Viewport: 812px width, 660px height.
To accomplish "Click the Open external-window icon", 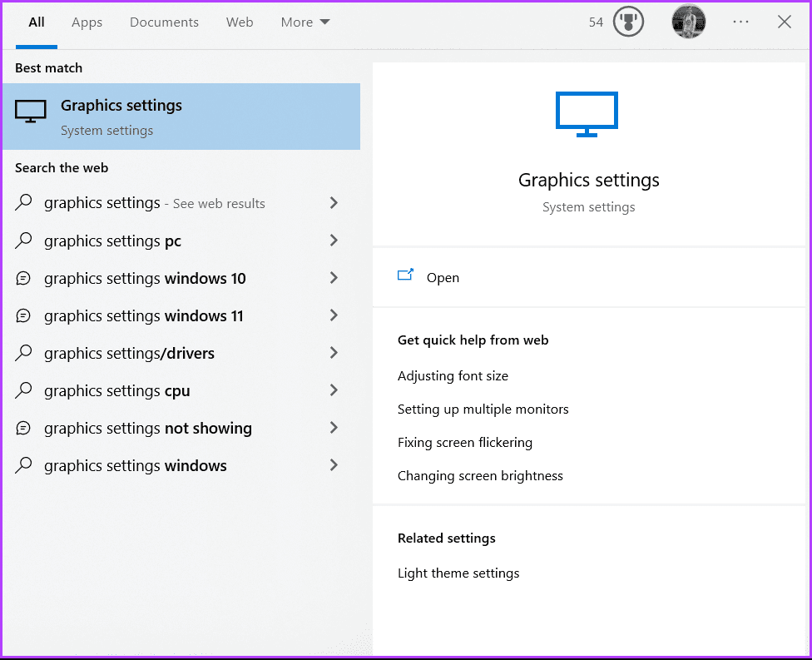I will pos(405,275).
